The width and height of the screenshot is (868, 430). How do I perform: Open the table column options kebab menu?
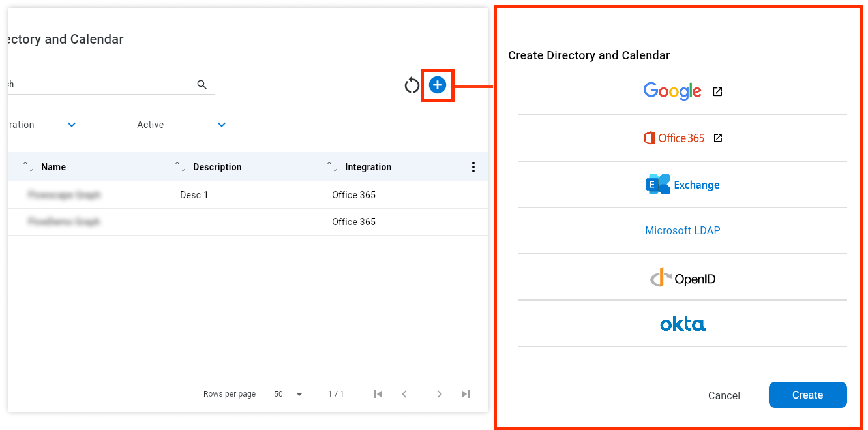click(x=473, y=167)
